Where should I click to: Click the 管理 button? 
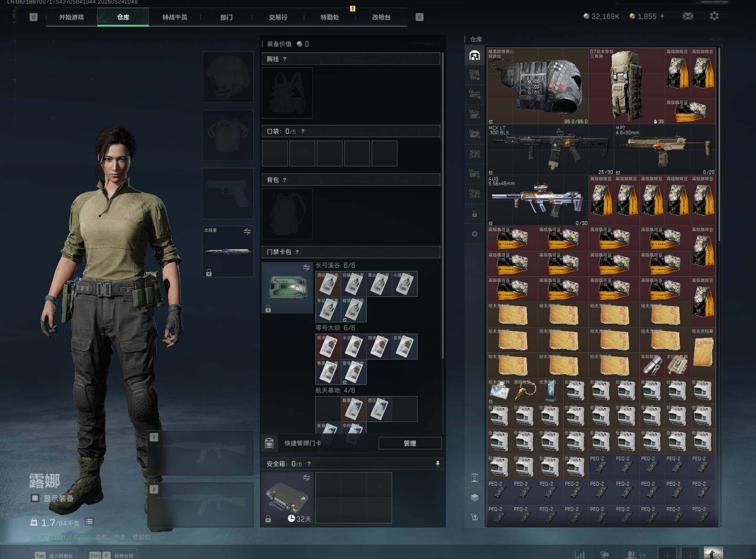[410, 443]
